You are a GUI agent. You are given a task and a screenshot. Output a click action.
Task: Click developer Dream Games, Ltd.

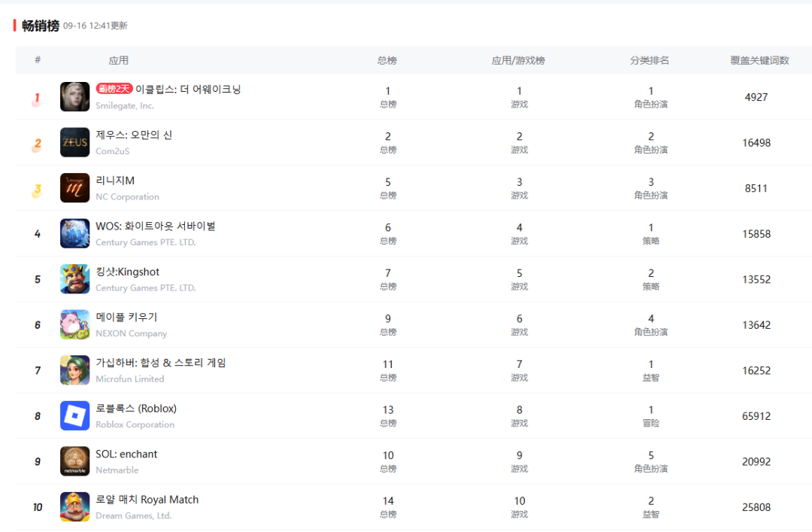coord(134,516)
